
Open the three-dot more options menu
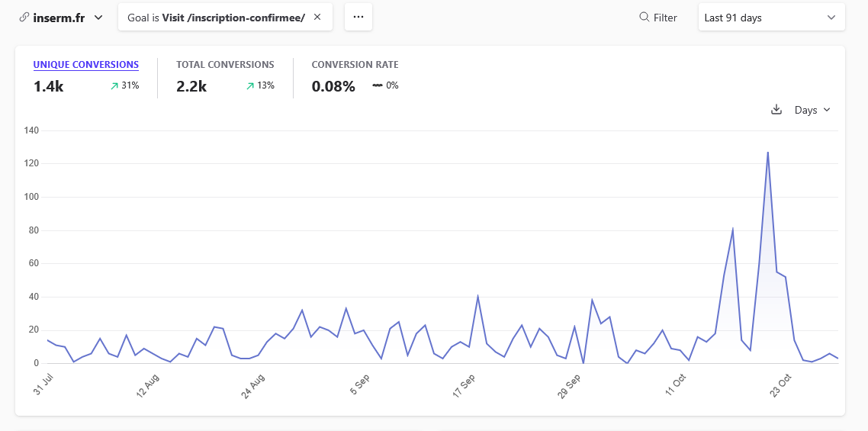[x=358, y=17]
